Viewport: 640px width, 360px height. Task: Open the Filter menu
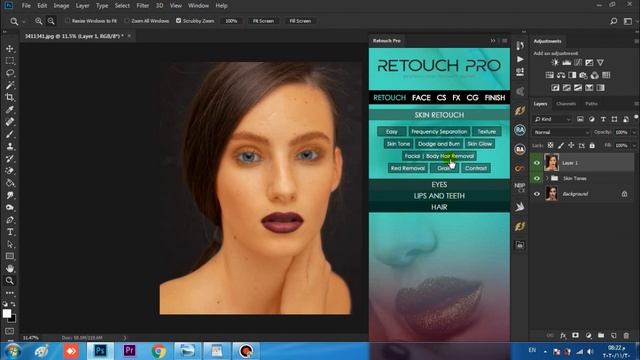[142, 6]
